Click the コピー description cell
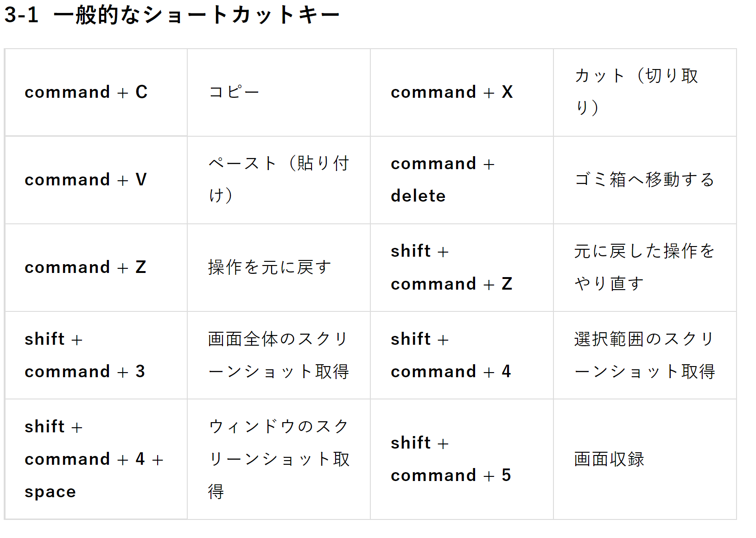756x538 pixels. tap(279, 92)
